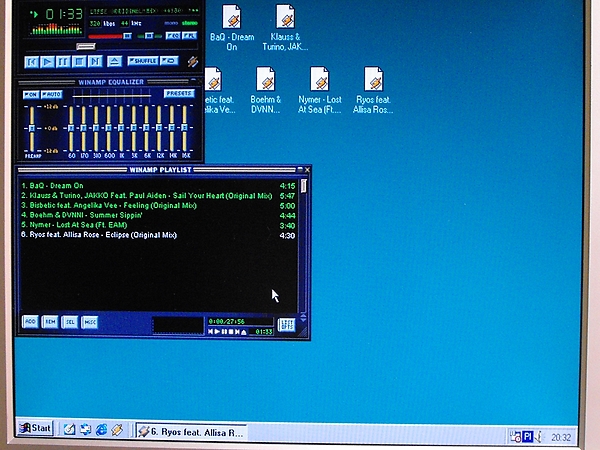Close the Winamp Playlist window
Screen dimensions: 600x450
(x=307, y=170)
